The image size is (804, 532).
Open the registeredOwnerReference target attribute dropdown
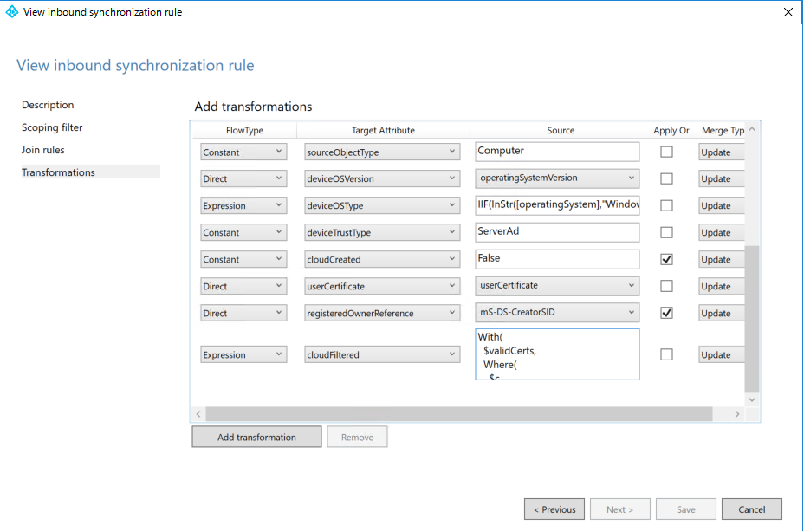(382, 313)
